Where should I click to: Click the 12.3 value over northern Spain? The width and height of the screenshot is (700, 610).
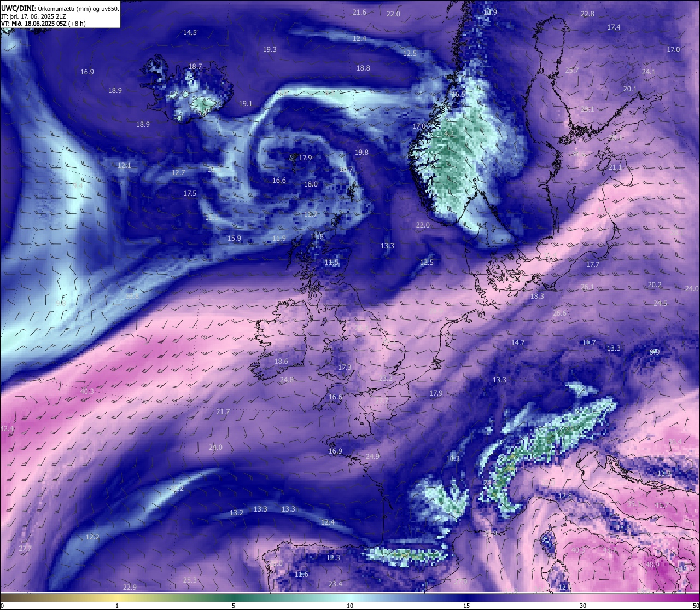333,557
